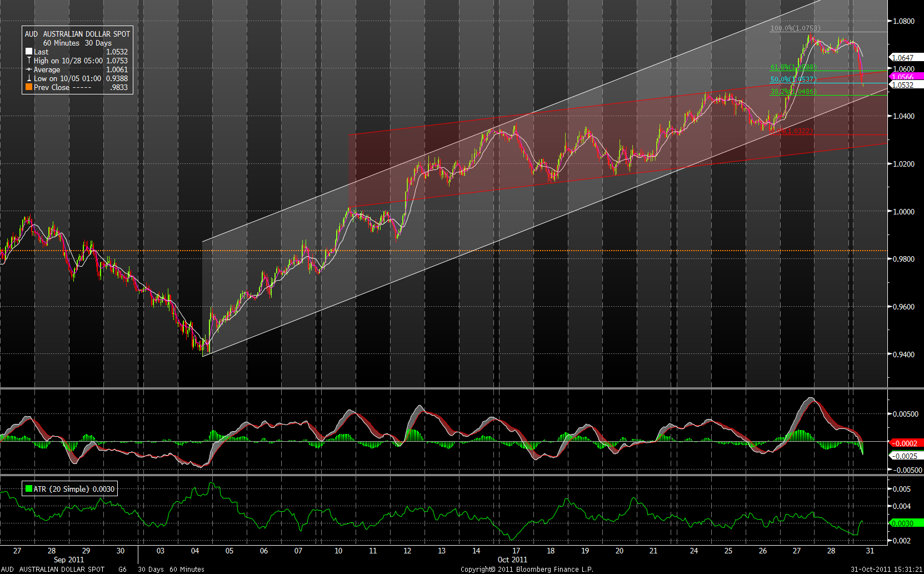Click the G6 label in bottom bar
Screen dimensions: 924x574
click(x=122, y=570)
